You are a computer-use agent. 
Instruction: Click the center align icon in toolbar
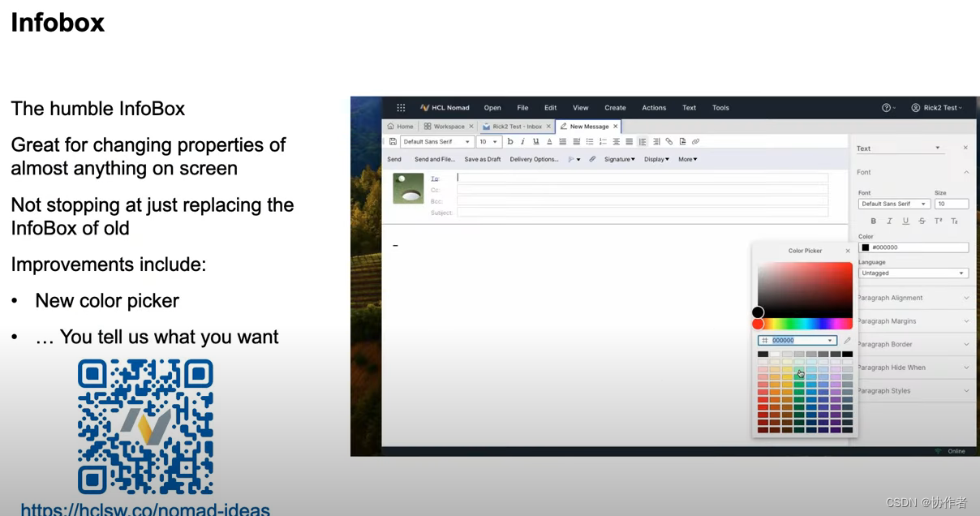tap(616, 142)
